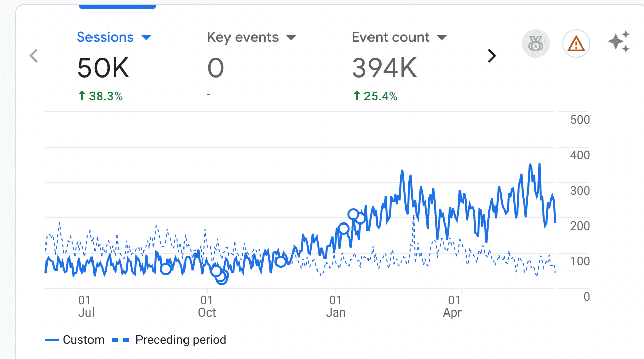Click the highest annotation marker in January
Screen dimensions: 644x359
(x=353, y=214)
